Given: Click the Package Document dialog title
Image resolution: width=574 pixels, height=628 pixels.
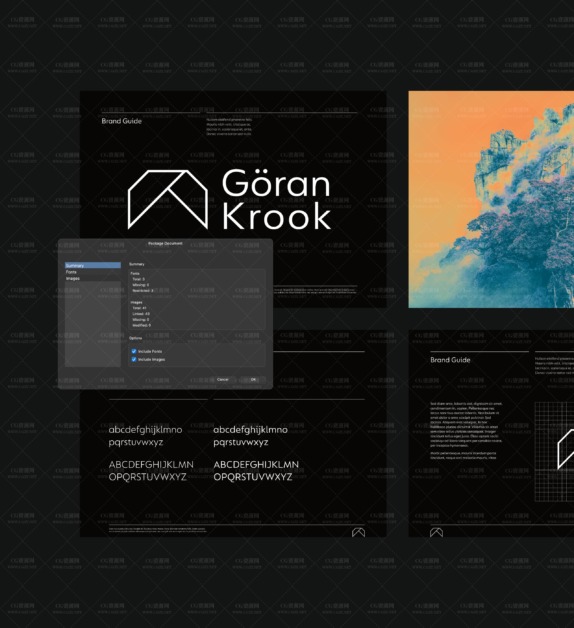Looking at the screenshot, I should 165,244.
